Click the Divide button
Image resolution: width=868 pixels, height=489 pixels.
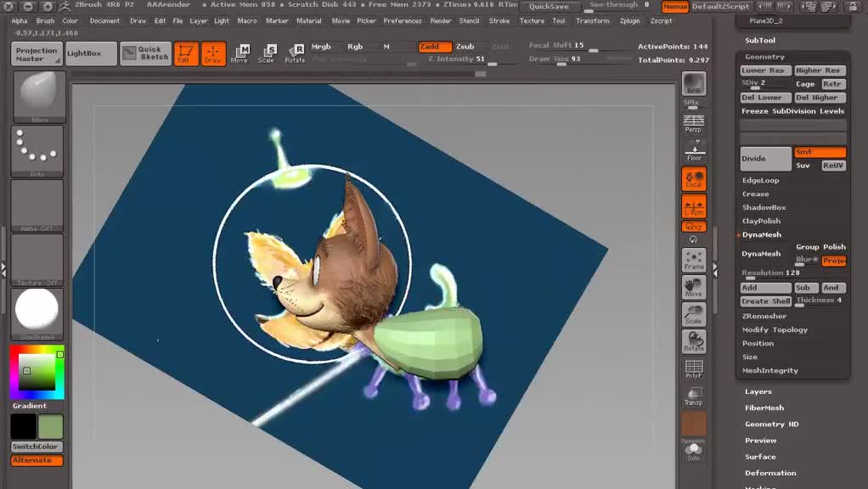pos(766,159)
